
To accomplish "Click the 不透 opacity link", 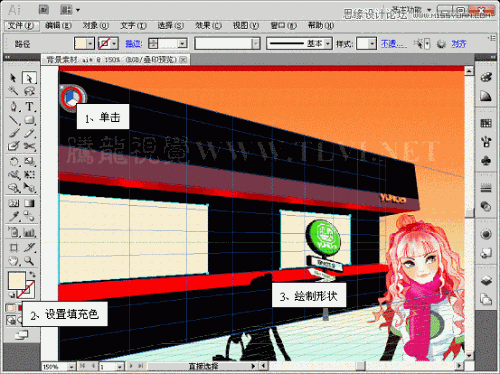I will click(x=394, y=44).
